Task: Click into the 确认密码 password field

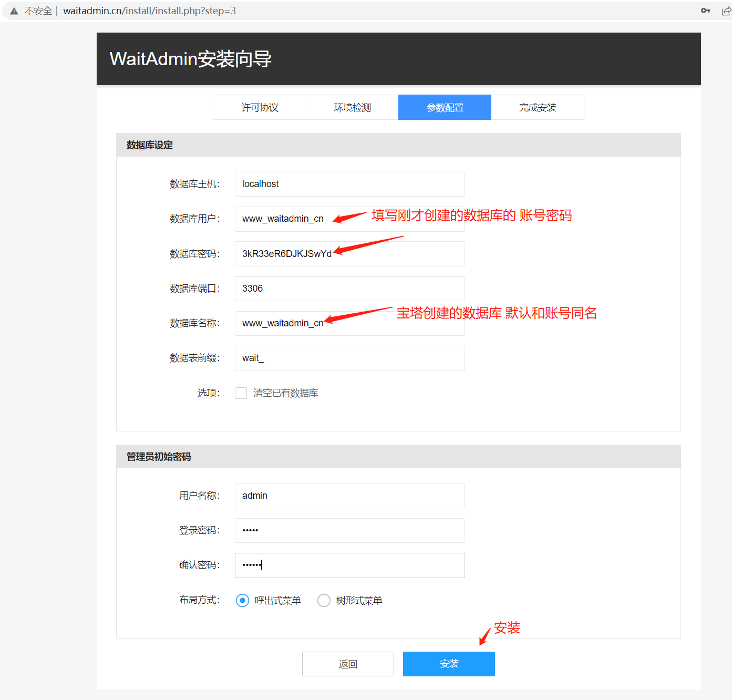Action: coord(349,565)
